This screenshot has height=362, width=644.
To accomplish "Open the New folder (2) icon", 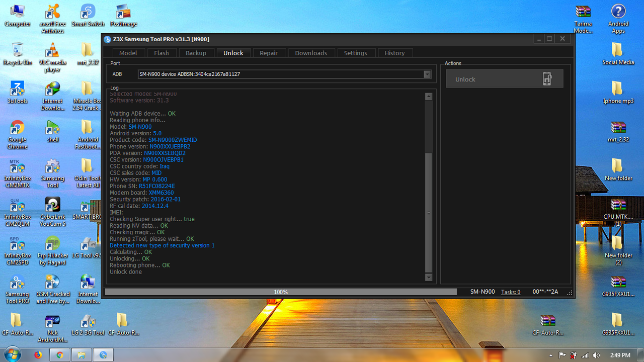I will [x=618, y=251].
